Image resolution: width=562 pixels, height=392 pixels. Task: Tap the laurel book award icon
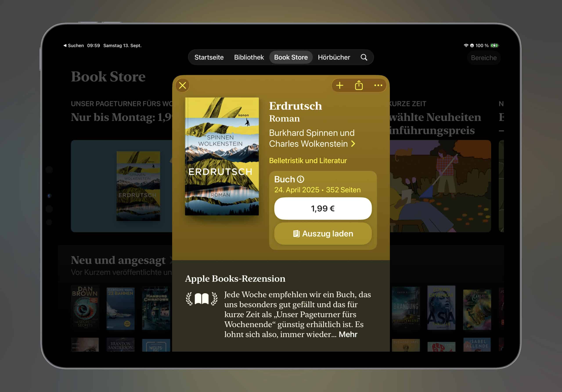202,298
